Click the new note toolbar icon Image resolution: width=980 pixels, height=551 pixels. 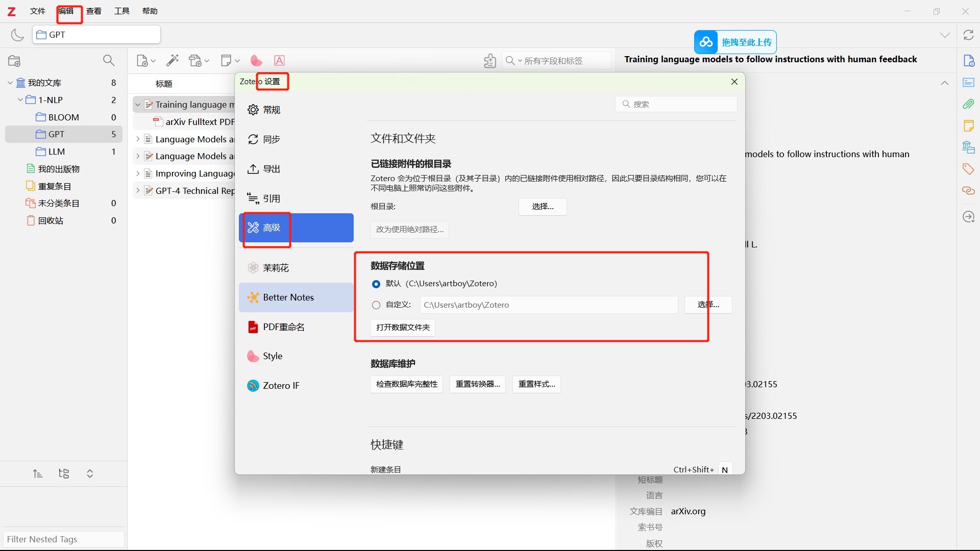point(226,60)
